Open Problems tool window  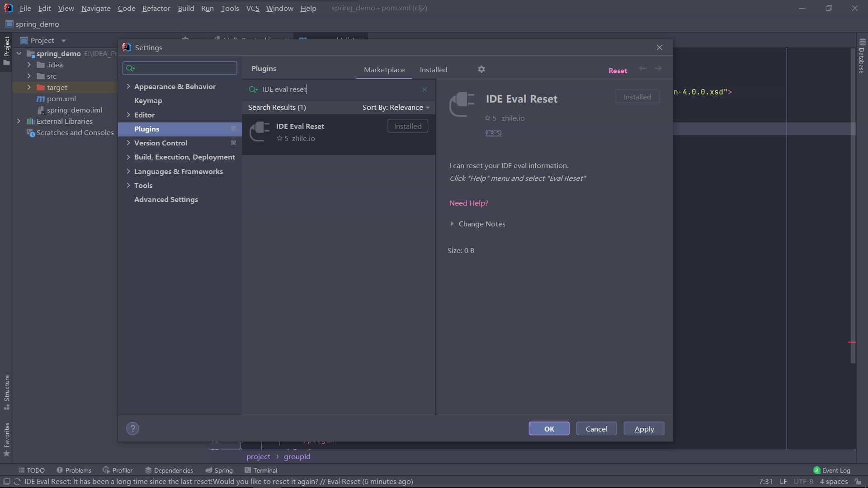coord(74,470)
